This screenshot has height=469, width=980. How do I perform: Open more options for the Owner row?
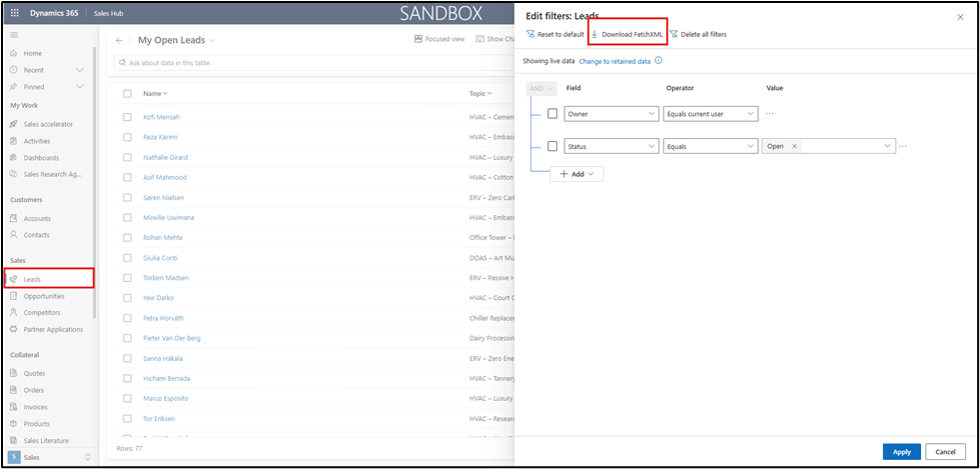point(769,114)
